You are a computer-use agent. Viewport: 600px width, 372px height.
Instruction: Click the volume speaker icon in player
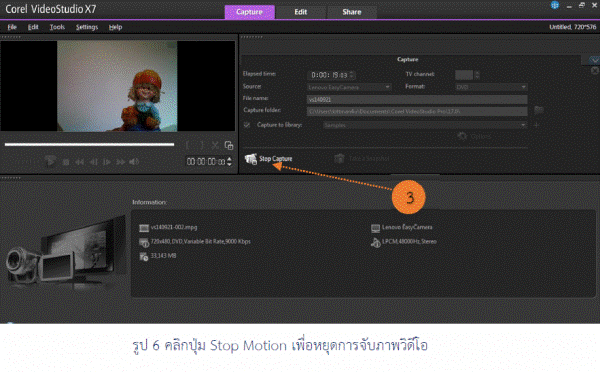(134, 162)
